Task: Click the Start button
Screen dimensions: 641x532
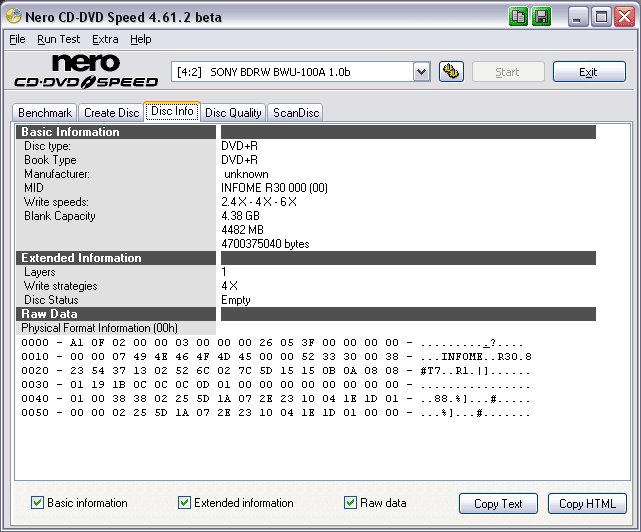Action: [508, 72]
